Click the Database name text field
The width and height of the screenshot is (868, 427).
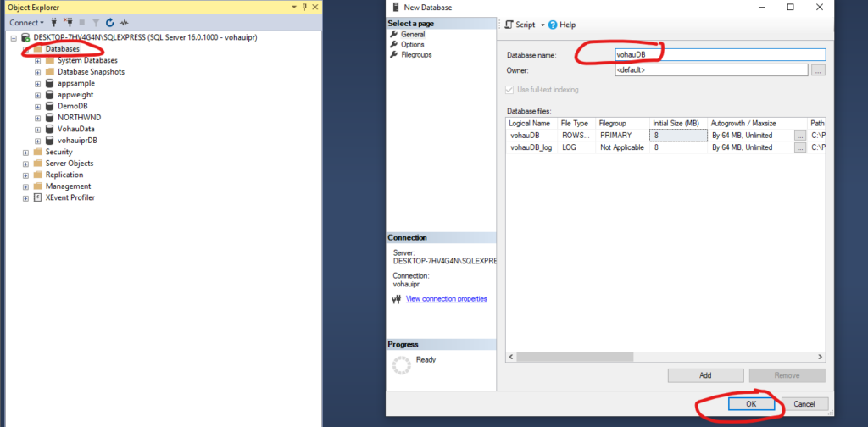tap(719, 55)
